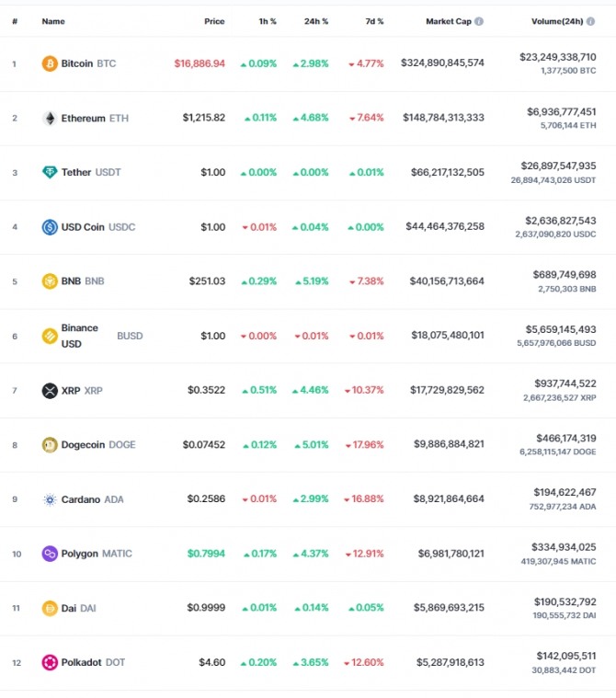616x698 pixels.
Task: Sort by the rank # column header
Action: click(x=15, y=21)
